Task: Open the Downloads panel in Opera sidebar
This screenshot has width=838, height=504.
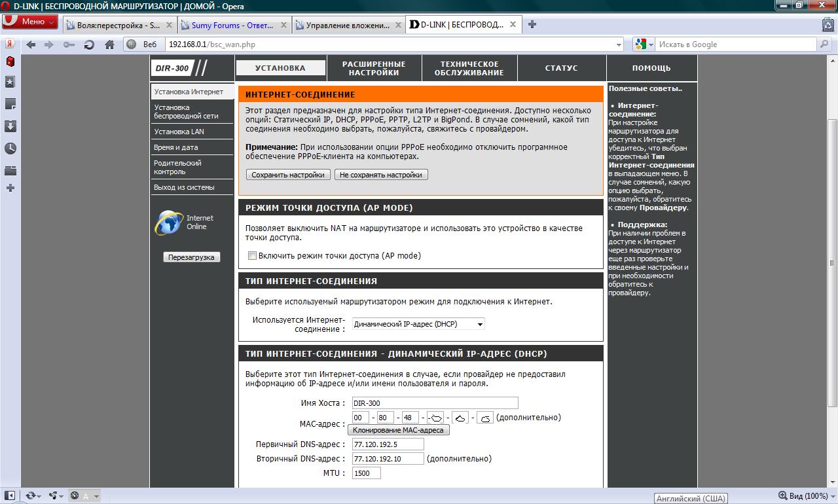Action: tap(10, 126)
